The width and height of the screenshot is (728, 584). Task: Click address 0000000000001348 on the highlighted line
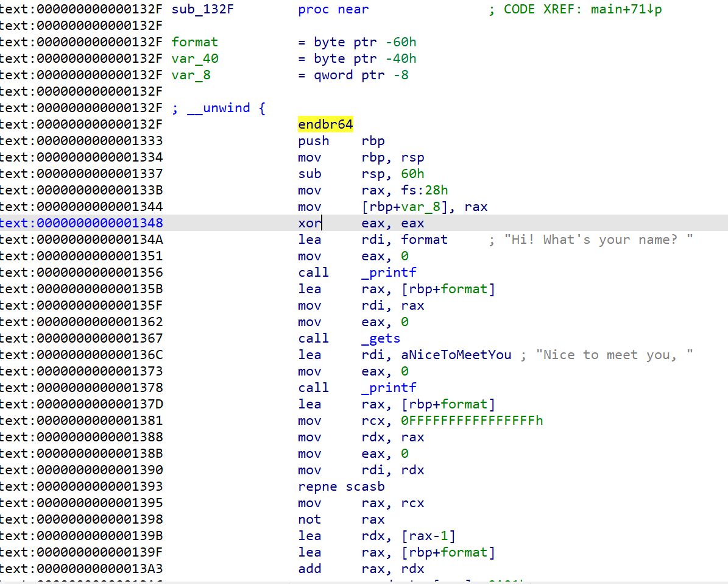(x=100, y=223)
